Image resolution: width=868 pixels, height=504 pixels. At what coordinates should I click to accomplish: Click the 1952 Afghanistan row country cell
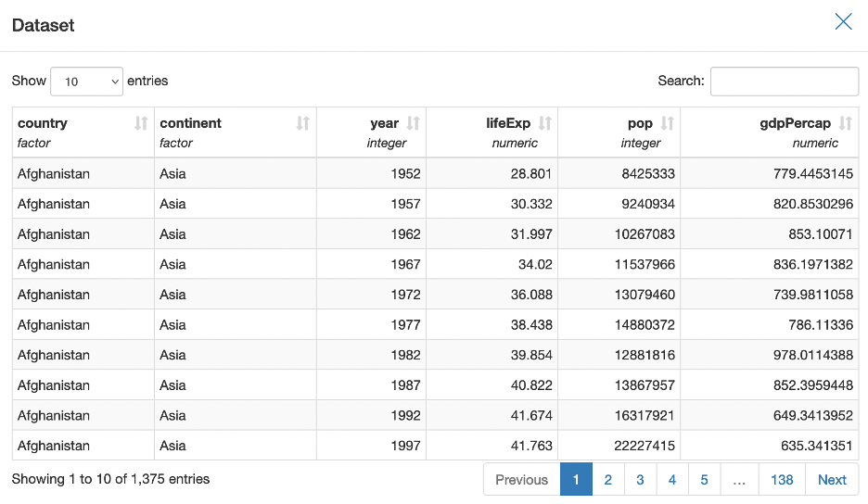pyautogui.click(x=54, y=173)
